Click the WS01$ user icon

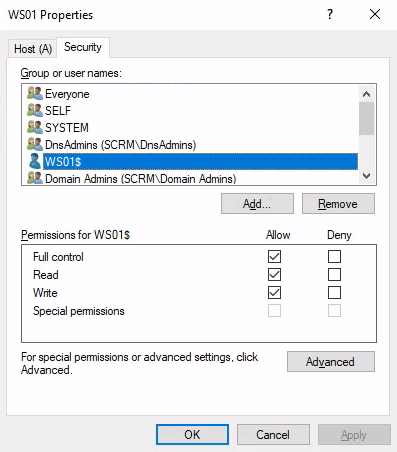[34, 161]
